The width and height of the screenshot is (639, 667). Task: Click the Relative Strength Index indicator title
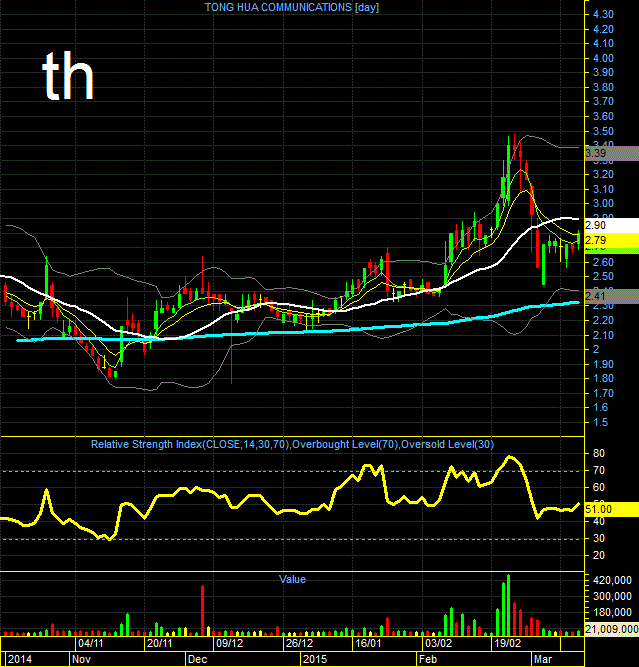292,445
